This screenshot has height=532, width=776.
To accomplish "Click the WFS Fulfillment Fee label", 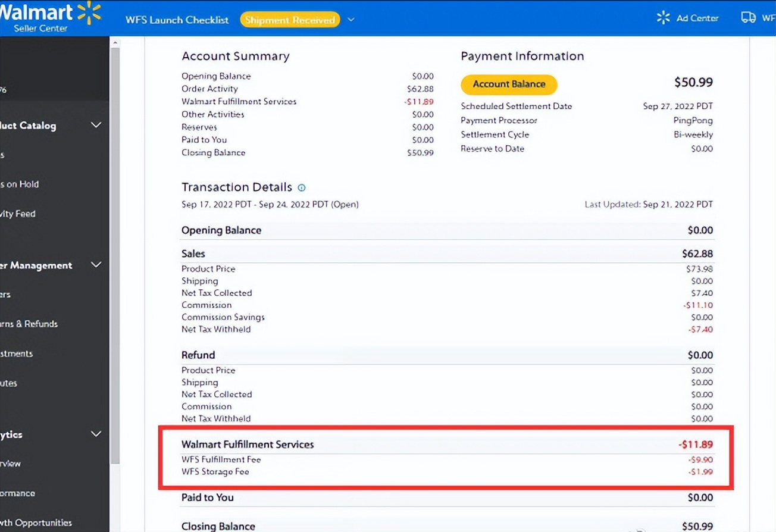I will (221, 459).
